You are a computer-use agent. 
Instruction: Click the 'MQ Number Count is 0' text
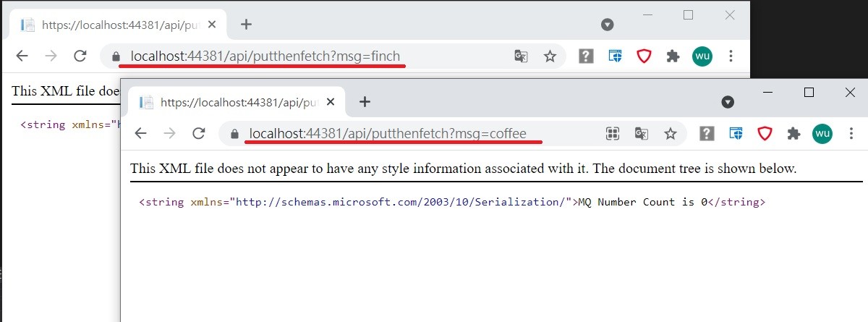(x=642, y=202)
